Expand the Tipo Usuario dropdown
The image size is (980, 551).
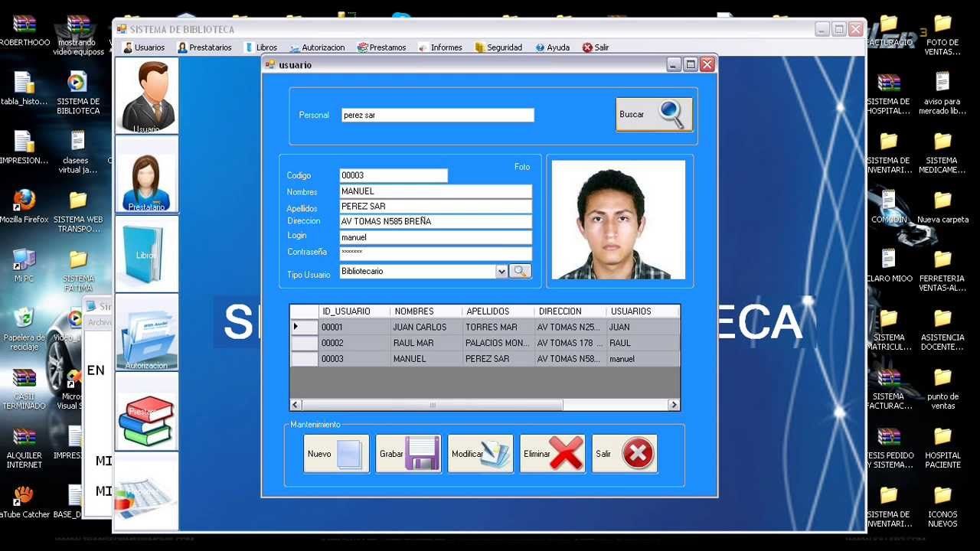501,271
